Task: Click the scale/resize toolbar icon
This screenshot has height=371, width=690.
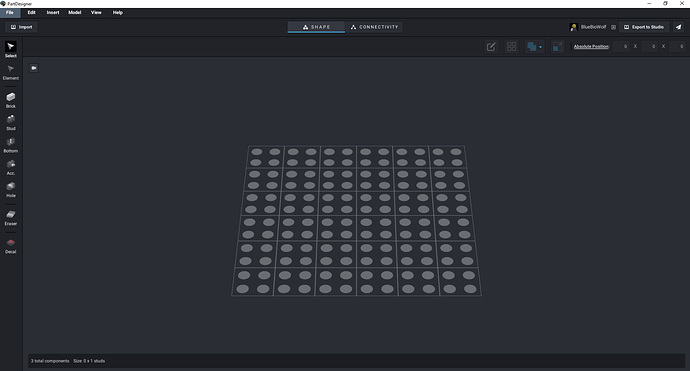Action: [557, 46]
